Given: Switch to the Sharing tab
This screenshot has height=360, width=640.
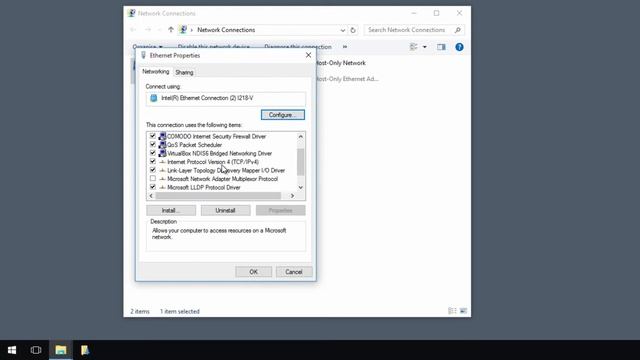Looking at the screenshot, I should point(184,72).
